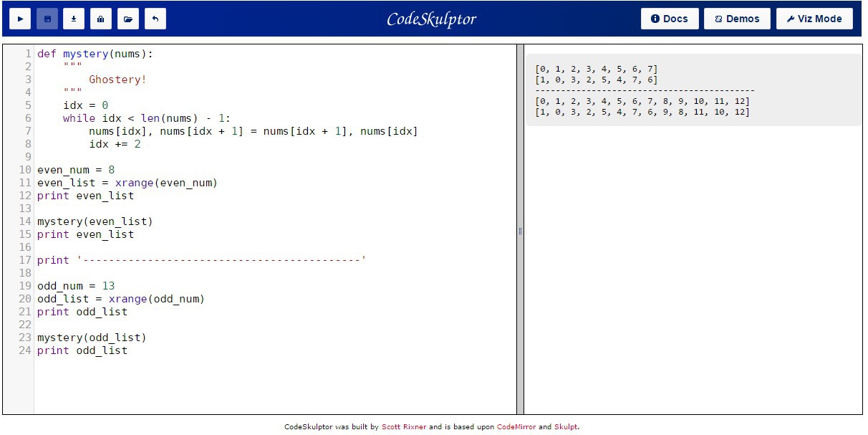Open the Docs button
The height and width of the screenshot is (435, 868).
(670, 19)
